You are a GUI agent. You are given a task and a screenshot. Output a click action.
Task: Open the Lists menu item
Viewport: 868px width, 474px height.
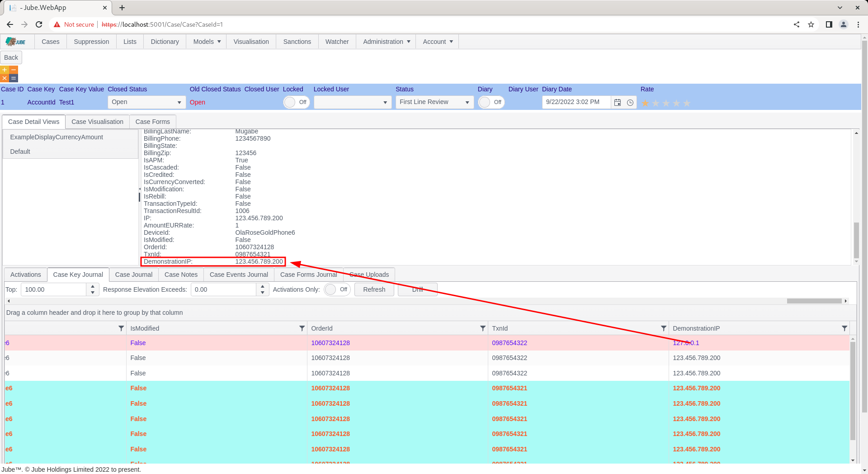pos(130,42)
